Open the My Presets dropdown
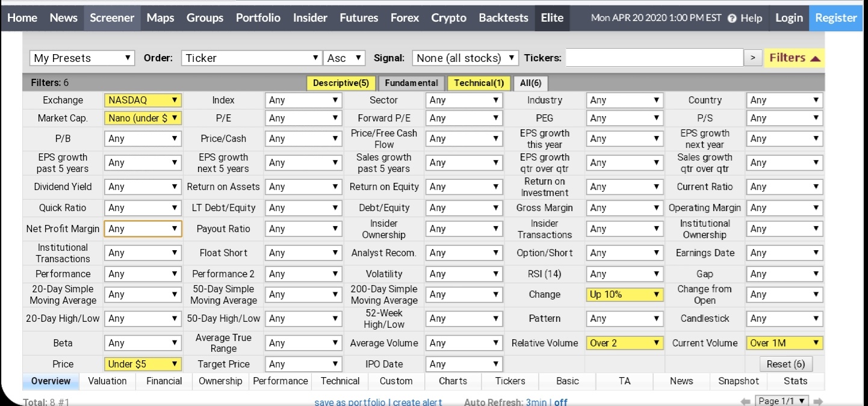Viewport: 868px width, 406px height. click(x=82, y=58)
